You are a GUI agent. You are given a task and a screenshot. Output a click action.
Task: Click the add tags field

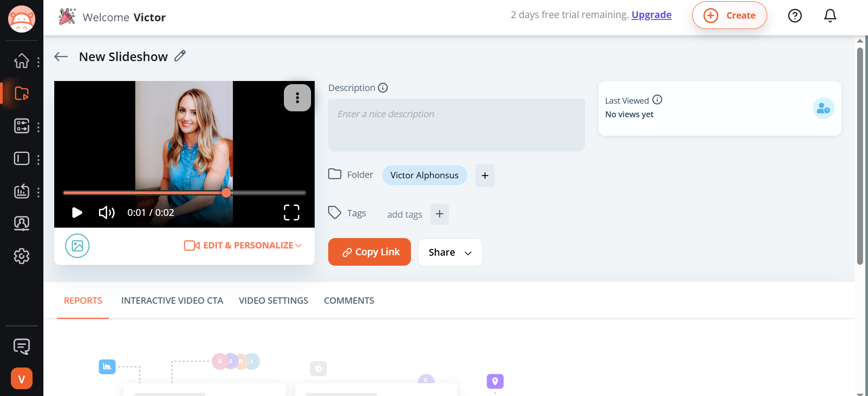pos(405,215)
